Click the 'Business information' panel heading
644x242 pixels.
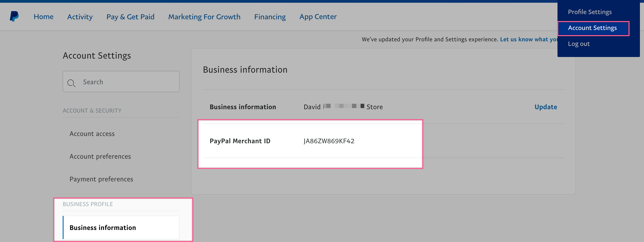tap(245, 69)
